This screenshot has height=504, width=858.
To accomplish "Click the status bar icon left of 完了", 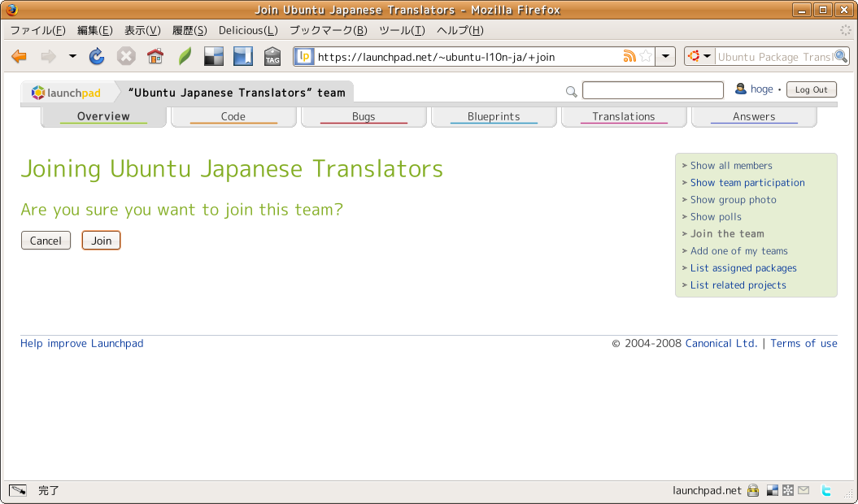I will tap(18, 490).
